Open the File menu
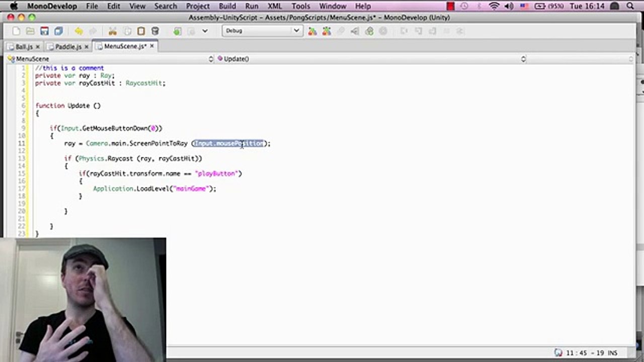 (x=92, y=6)
